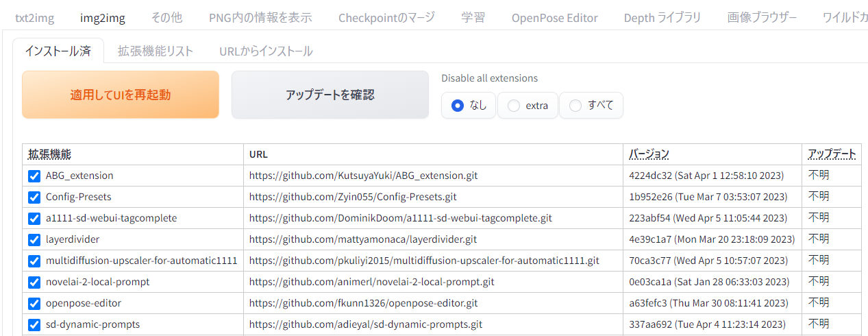Select the インストール済 sub-tab
The height and width of the screenshot is (336, 868).
pyautogui.click(x=58, y=51)
